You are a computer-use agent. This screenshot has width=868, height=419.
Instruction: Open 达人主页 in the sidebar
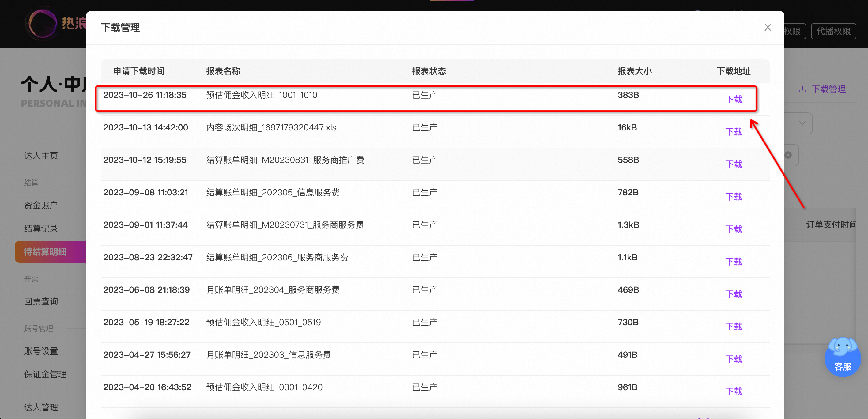[41, 156]
